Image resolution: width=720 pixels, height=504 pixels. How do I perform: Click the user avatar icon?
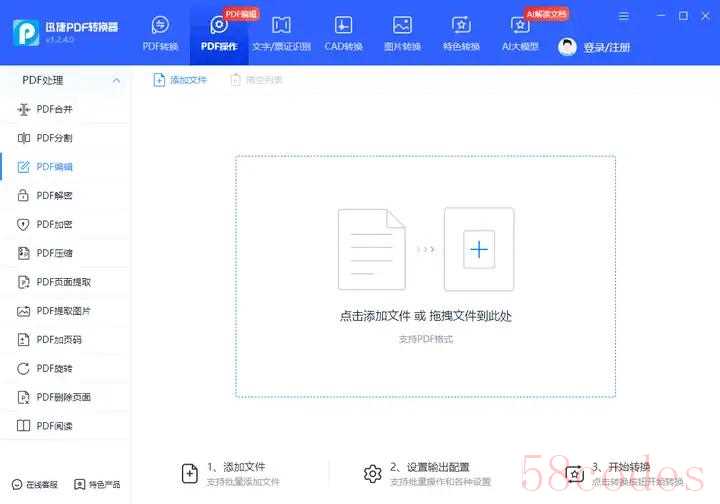[x=568, y=47]
